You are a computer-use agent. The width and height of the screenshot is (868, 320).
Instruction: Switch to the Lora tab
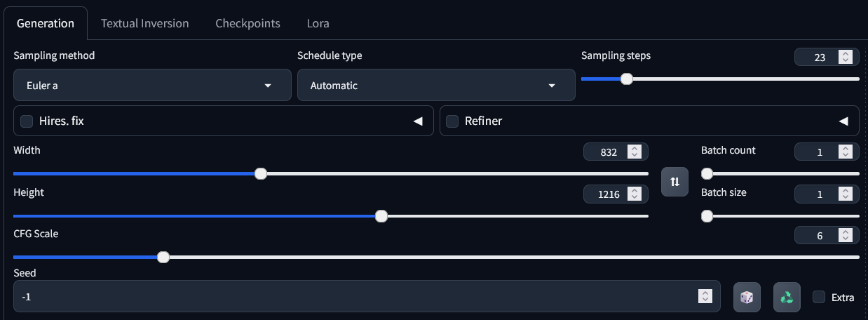coord(318,23)
